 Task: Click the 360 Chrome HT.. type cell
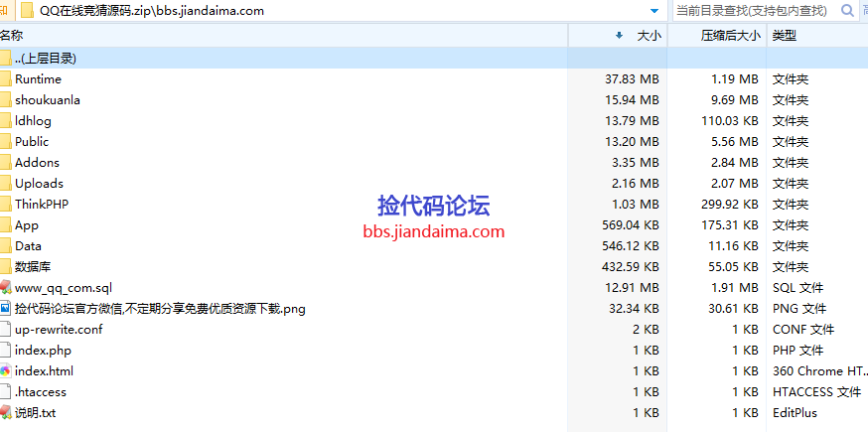coord(820,371)
